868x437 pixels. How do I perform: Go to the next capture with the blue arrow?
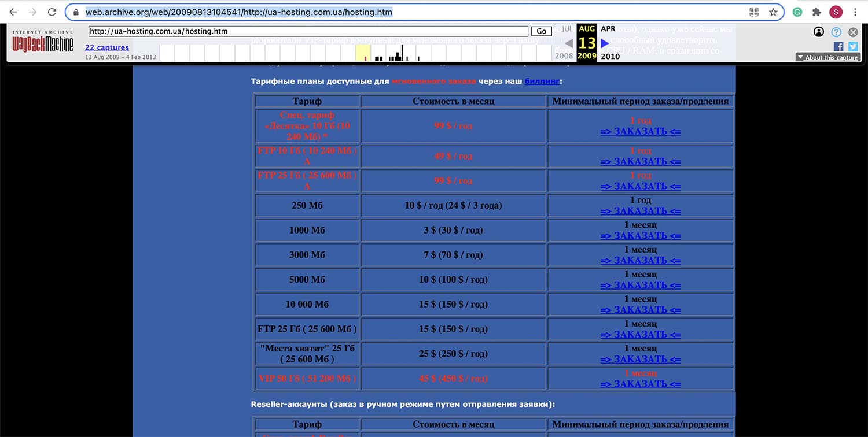click(x=605, y=43)
